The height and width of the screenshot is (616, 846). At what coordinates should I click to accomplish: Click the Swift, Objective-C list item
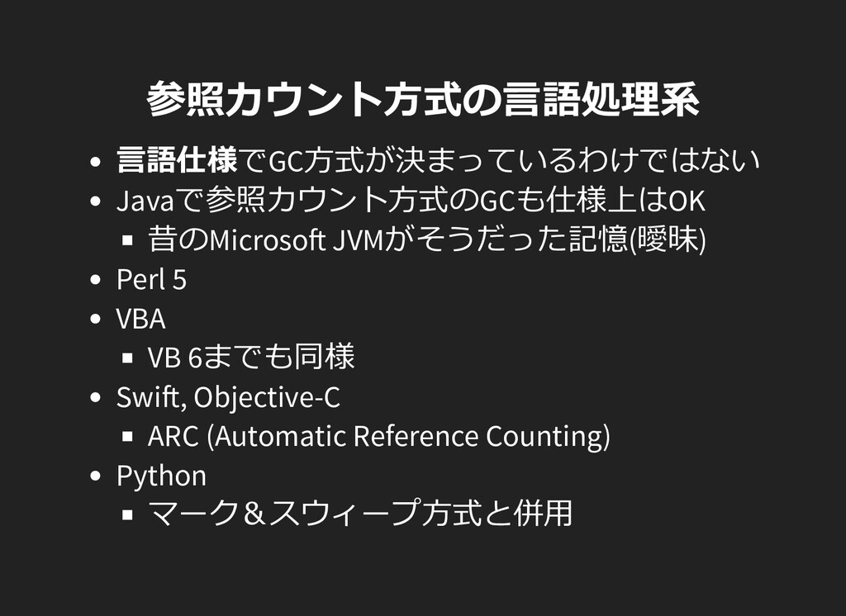click(x=228, y=397)
